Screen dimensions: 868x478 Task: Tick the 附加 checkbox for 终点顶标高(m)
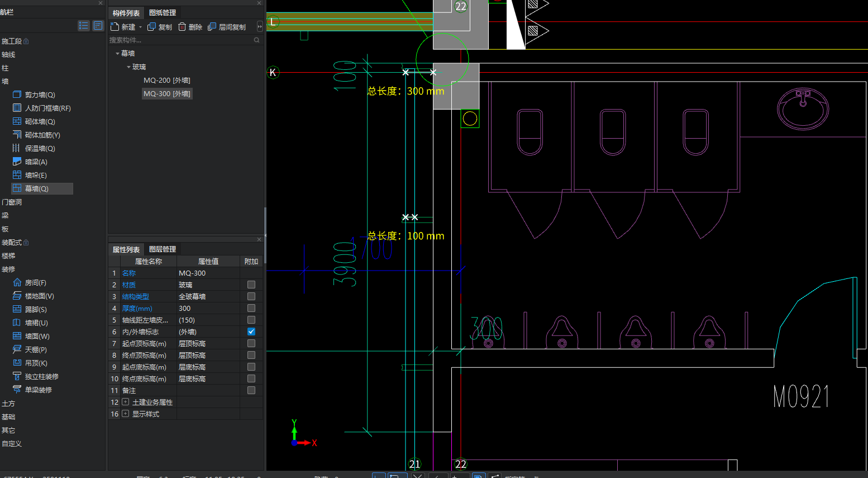click(x=251, y=355)
